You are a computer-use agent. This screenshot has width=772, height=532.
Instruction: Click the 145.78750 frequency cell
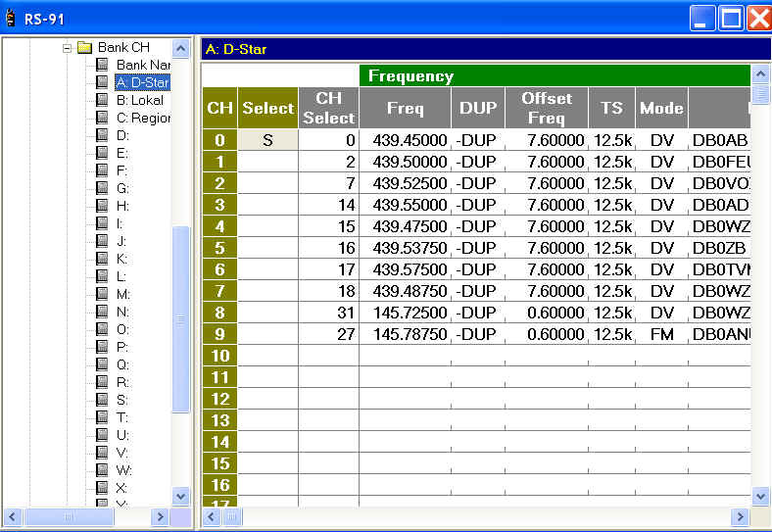point(405,334)
